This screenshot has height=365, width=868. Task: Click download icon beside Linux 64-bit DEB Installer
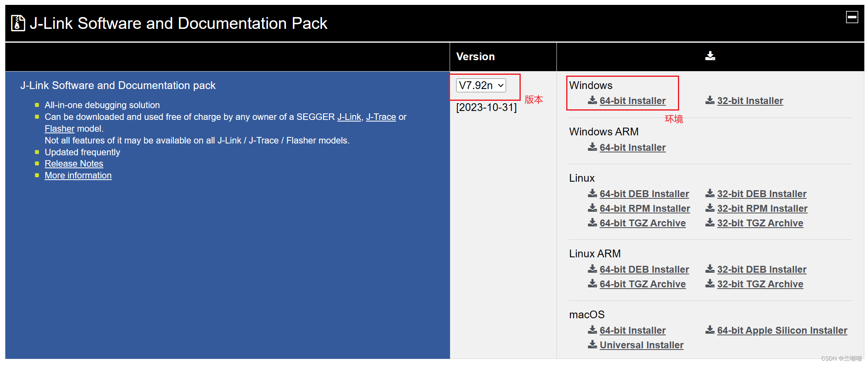[x=593, y=193]
